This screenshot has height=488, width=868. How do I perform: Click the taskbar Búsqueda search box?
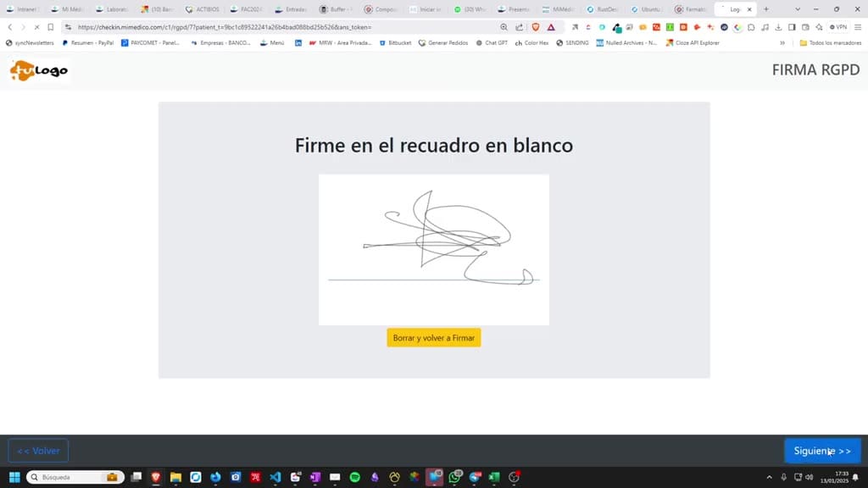click(x=75, y=477)
